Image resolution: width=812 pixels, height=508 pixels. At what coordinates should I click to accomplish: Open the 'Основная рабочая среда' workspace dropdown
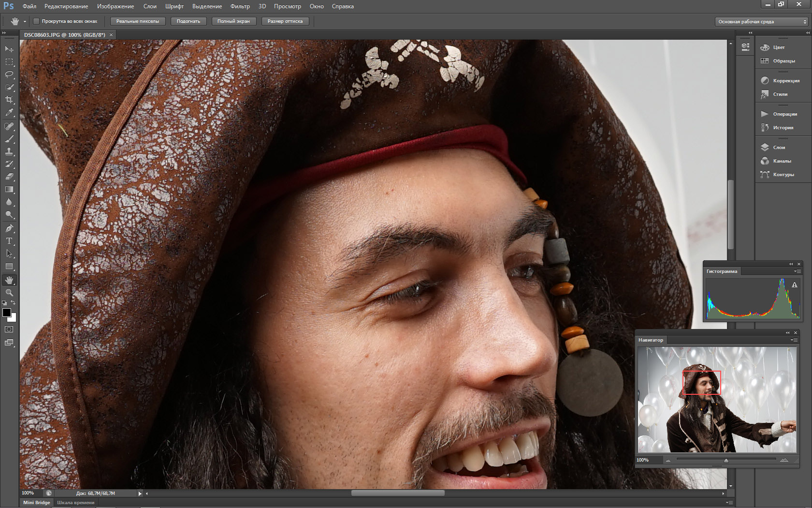coord(762,22)
